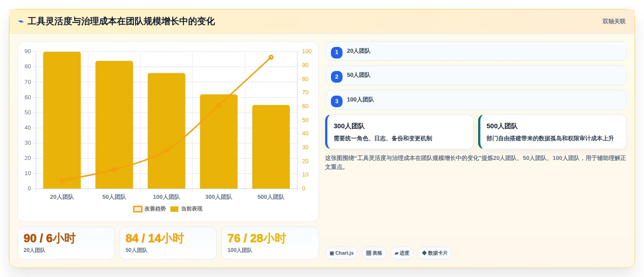644x277 pixels.
Task: Click the lightning icon beside the title
Action: point(21,21)
